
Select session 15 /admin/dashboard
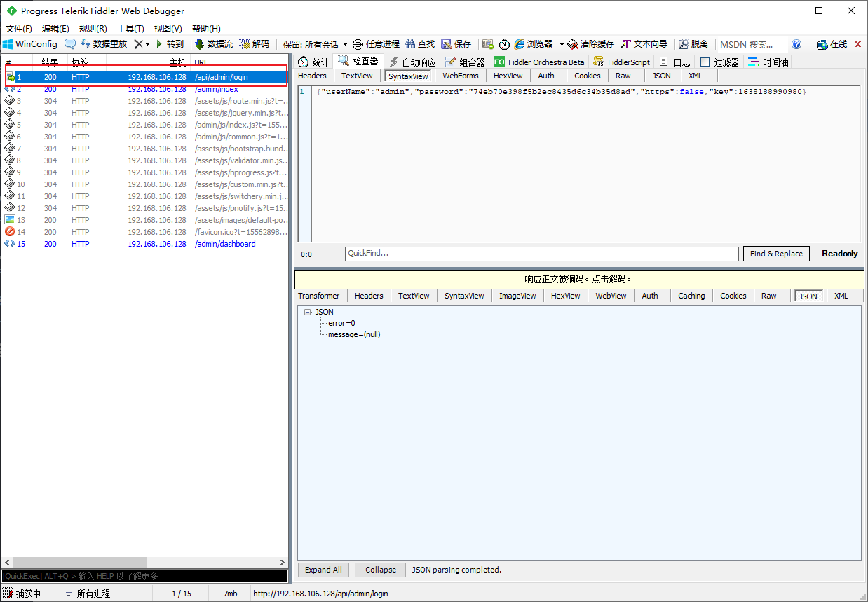click(144, 244)
